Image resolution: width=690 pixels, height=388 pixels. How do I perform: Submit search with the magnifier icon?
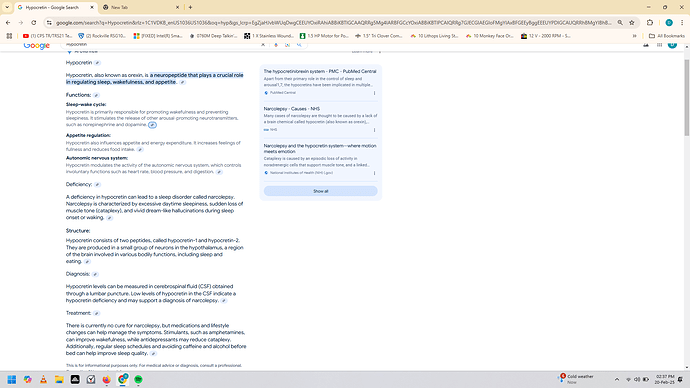coord(299,44)
